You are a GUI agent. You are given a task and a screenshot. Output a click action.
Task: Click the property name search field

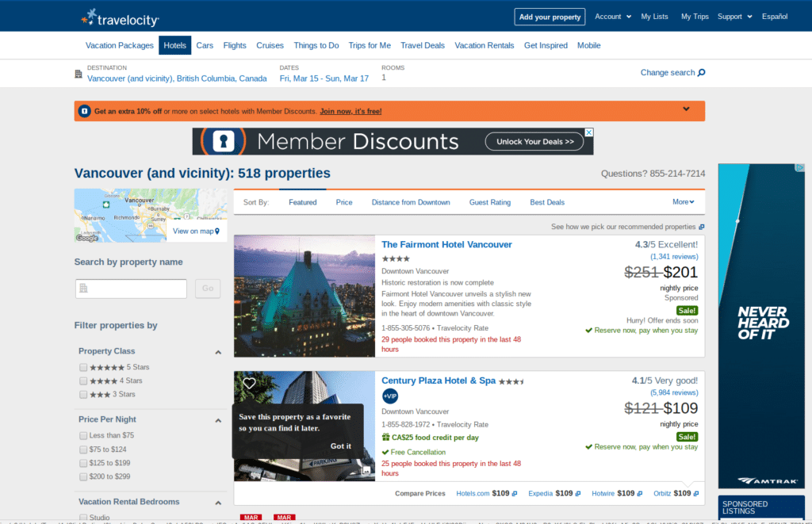pos(131,289)
